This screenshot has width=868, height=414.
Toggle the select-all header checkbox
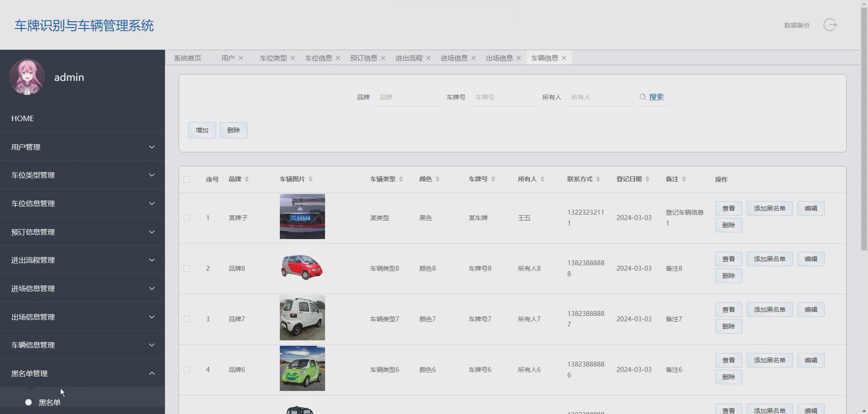pos(187,179)
